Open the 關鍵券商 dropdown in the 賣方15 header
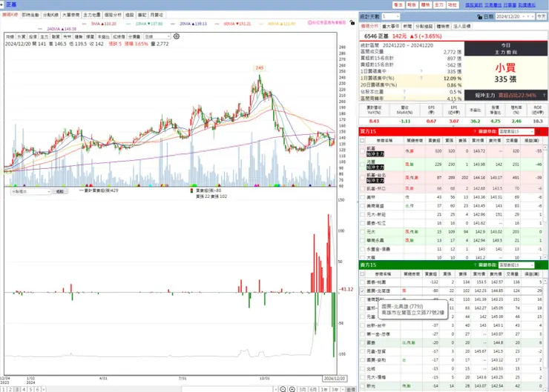 coord(516,265)
